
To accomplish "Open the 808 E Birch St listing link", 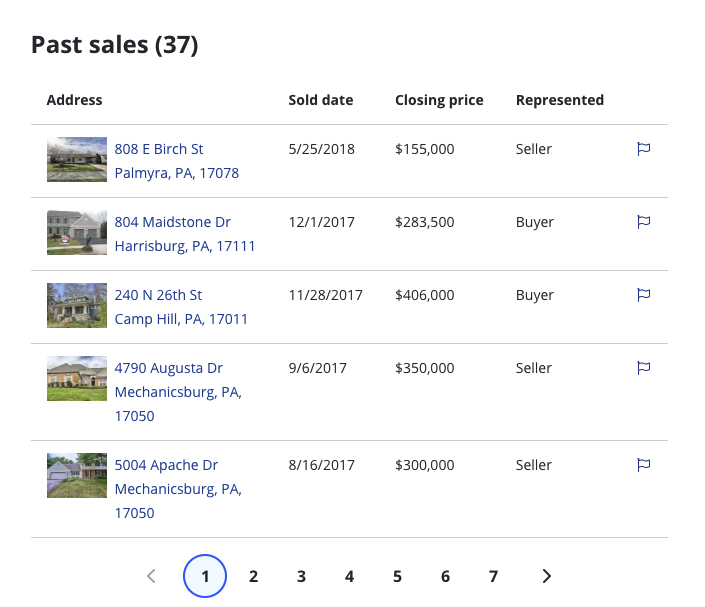I will pyautogui.click(x=159, y=149).
